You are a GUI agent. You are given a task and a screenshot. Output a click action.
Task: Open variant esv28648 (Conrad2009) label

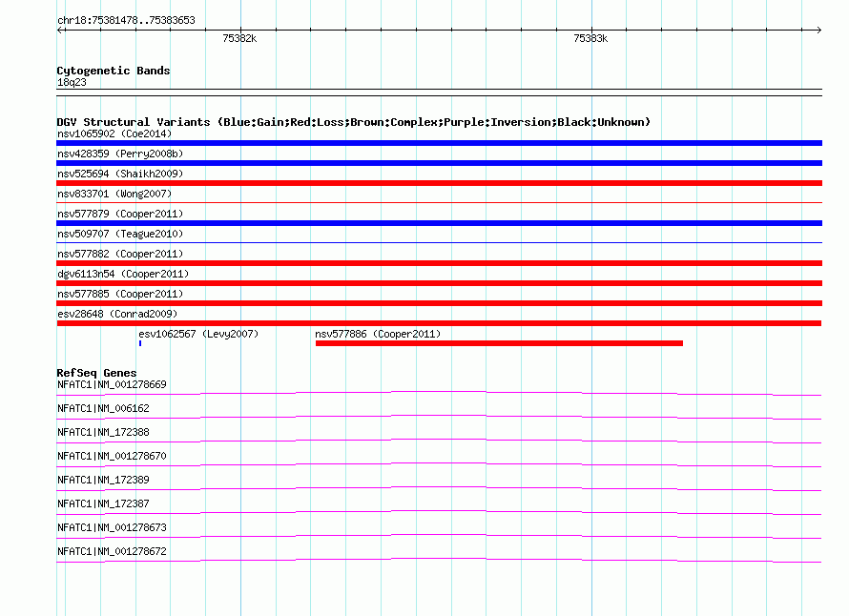click(117, 314)
